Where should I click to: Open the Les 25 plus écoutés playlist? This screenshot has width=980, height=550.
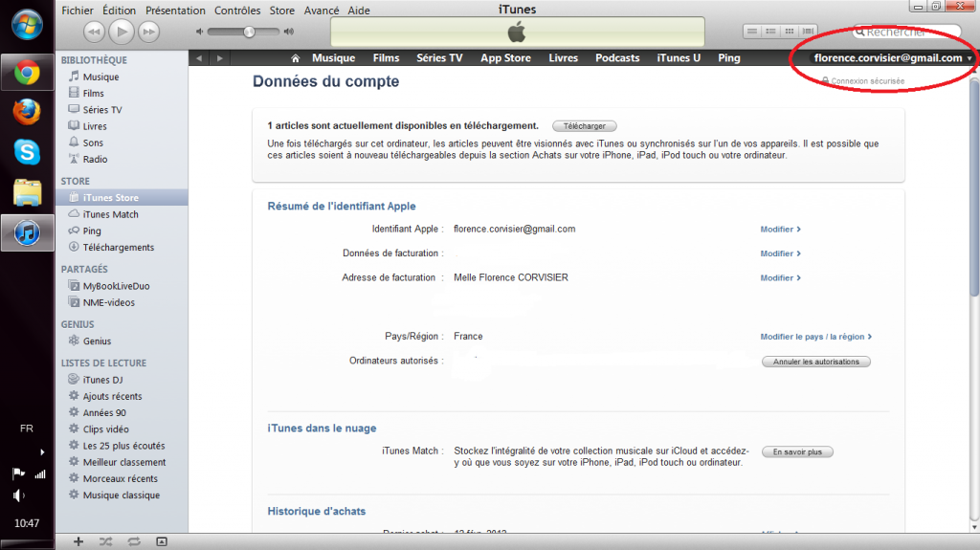click(x=122, y=446)
